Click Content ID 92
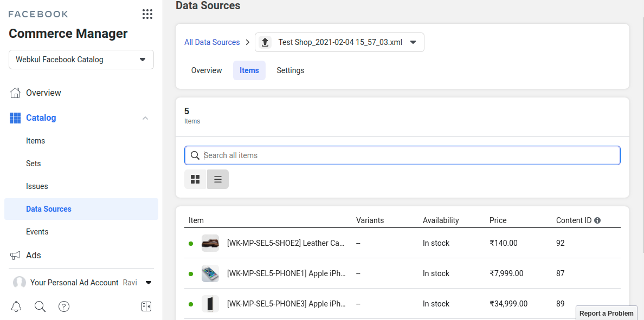 click(x=561, y=243)
